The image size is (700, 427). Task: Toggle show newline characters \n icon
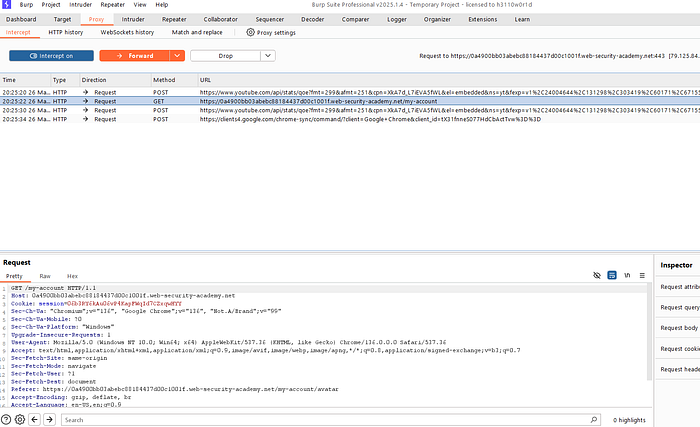pyautogui.click(x=627, y=275)
